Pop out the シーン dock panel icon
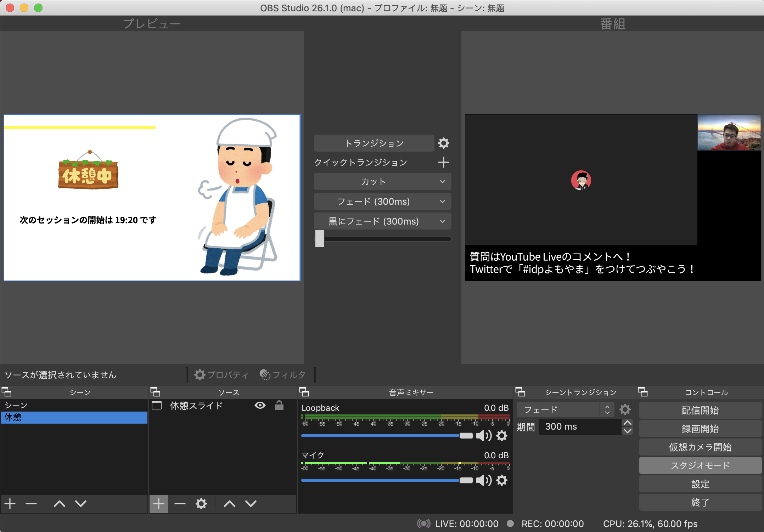 click(x=7, y=392)
